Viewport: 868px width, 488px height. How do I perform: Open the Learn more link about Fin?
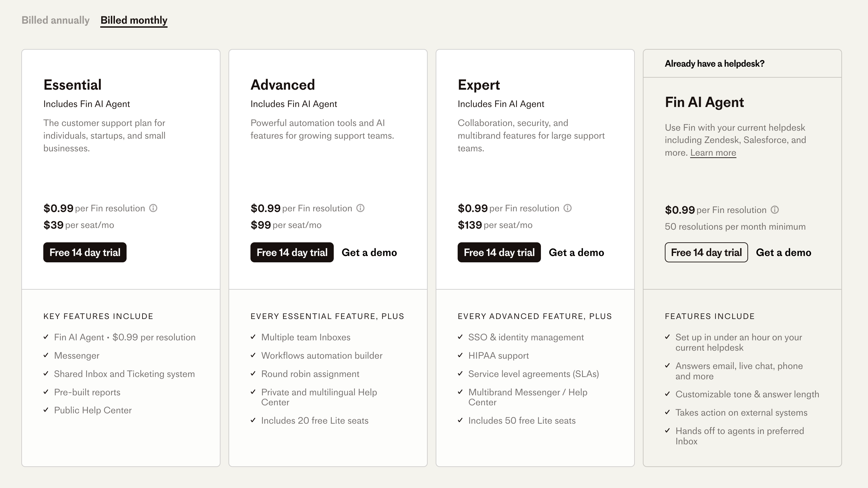coord(713,152)
